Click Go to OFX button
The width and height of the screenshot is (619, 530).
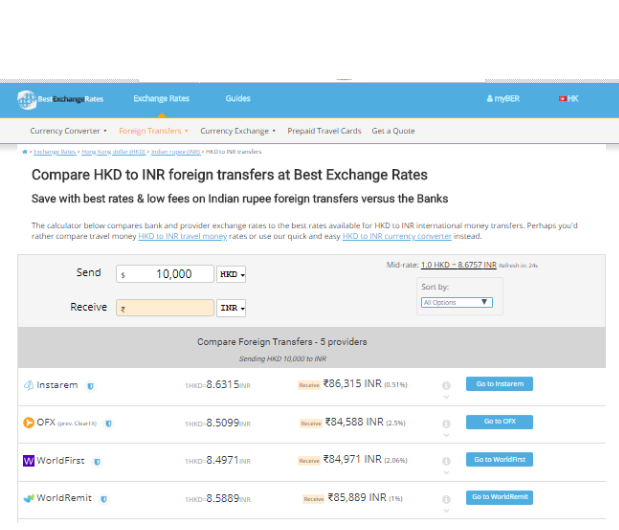[x=499, y=422]
